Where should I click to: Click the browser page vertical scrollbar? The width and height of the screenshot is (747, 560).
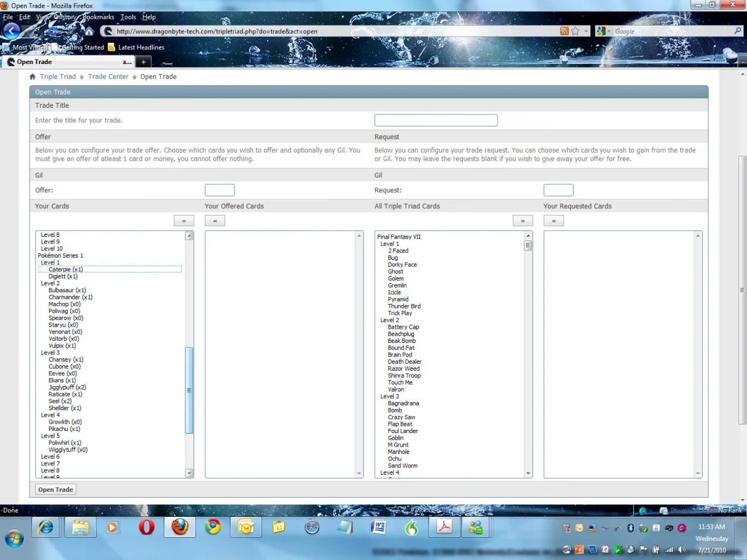[742, 290]
